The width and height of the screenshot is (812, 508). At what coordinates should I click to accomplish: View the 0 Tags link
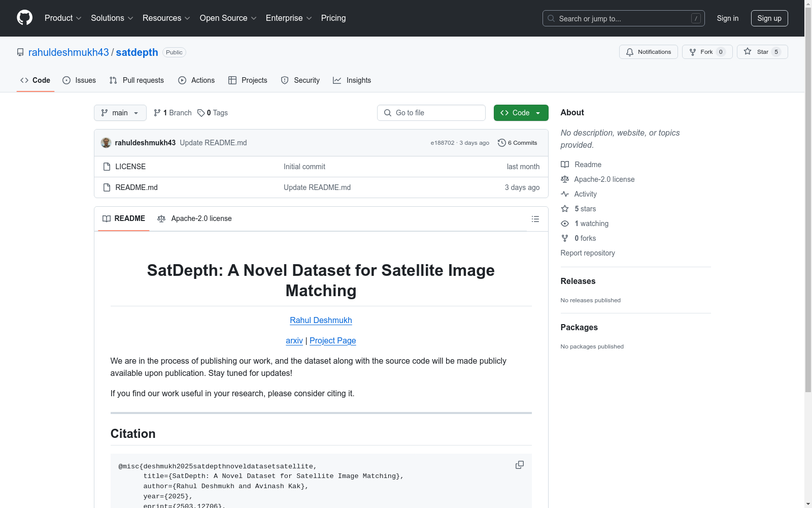pos(213,113)
